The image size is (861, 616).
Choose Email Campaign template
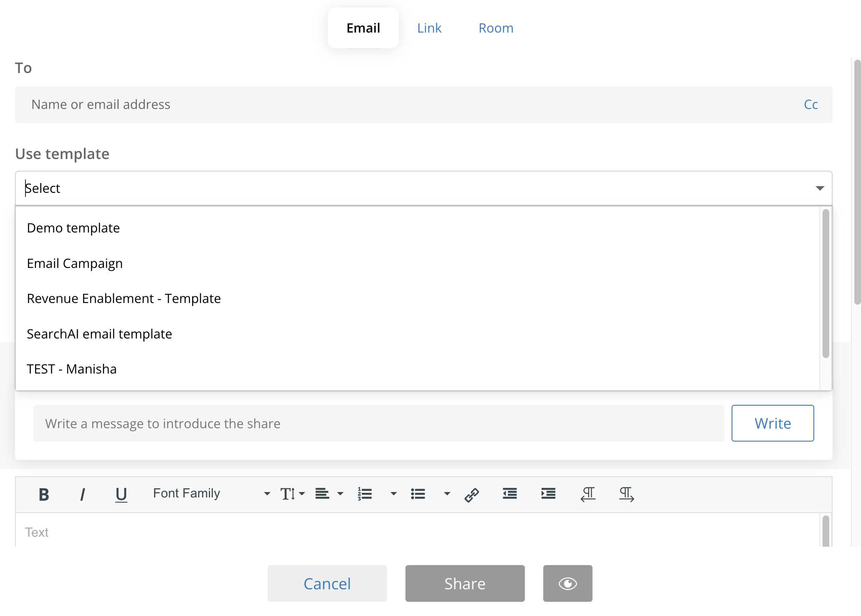(418, 263)
